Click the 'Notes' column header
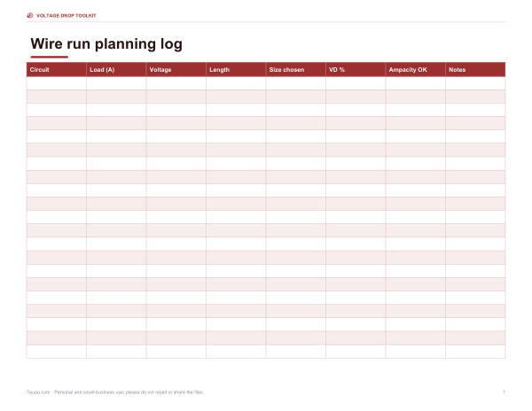Viewport: 532px width, 411px height. (x=475, y=69)
